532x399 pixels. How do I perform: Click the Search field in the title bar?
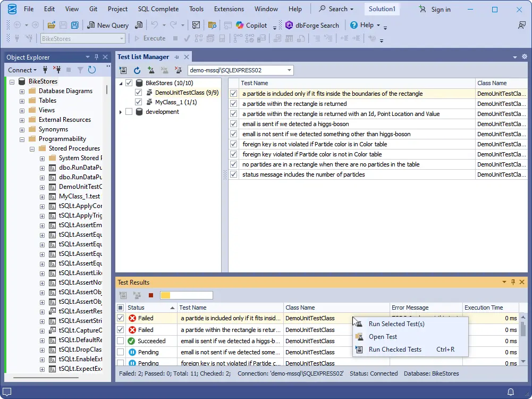pos(336,9)
